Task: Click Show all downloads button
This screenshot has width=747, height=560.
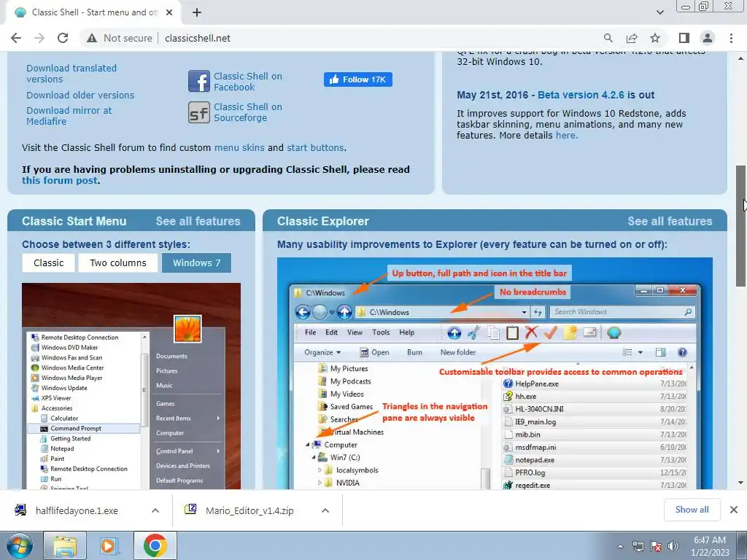Action: [x=692, y=510]
